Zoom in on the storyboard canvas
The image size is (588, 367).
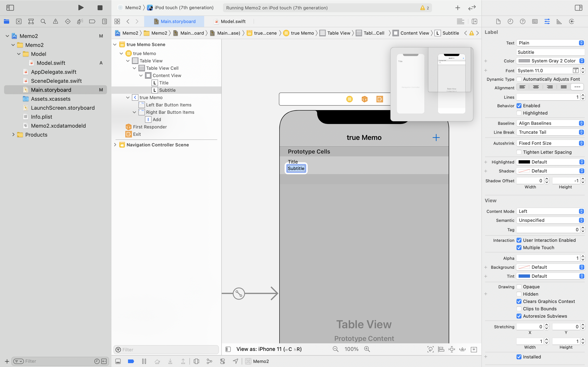click(x=367, y=349)
